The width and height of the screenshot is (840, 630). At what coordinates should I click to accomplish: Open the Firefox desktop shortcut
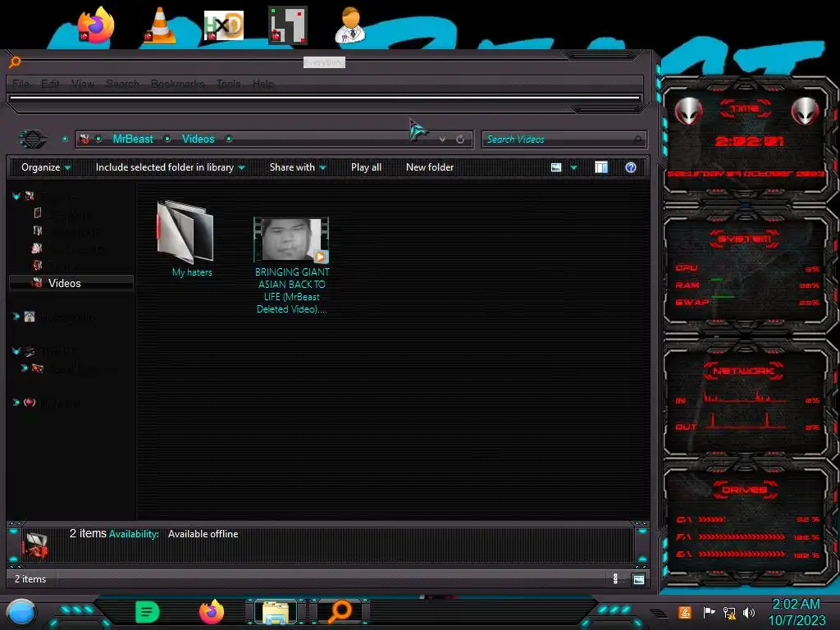coord(95,25)
